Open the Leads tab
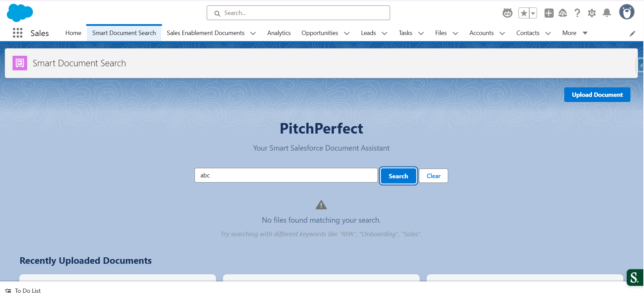Screen dimensions: 644x293 pyautogui.click(x=368, y=33)
